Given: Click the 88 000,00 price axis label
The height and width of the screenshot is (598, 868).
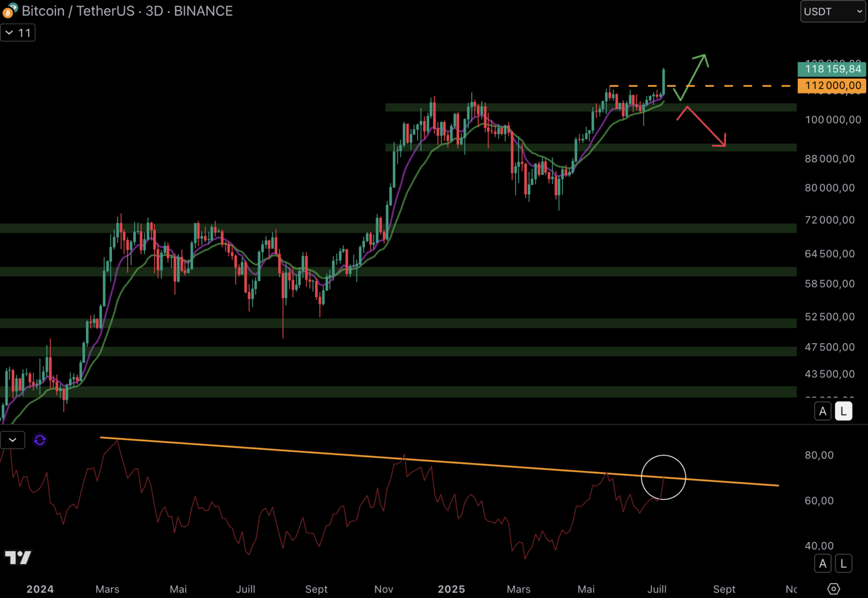Looking at the screenshot, I should click(830, 159).
